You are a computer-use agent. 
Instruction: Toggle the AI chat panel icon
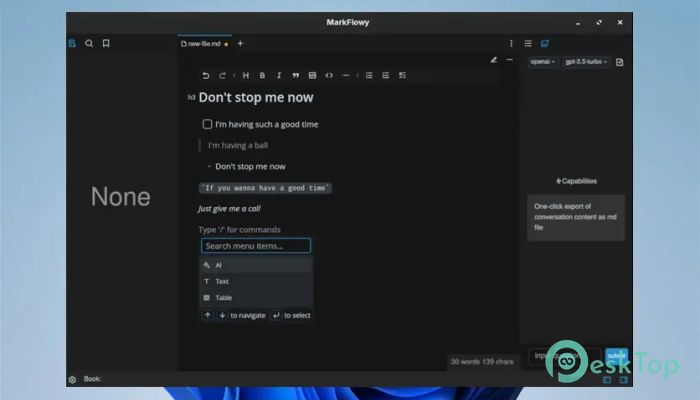click(545, 43)
